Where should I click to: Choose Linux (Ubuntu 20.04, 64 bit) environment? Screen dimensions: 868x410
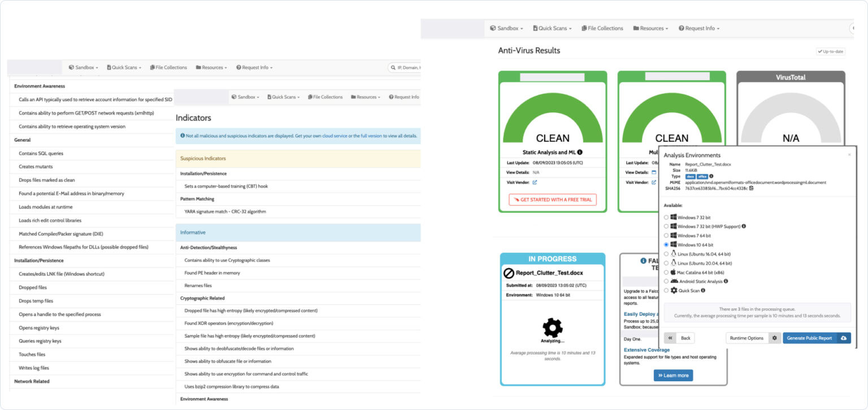point(665,263)
